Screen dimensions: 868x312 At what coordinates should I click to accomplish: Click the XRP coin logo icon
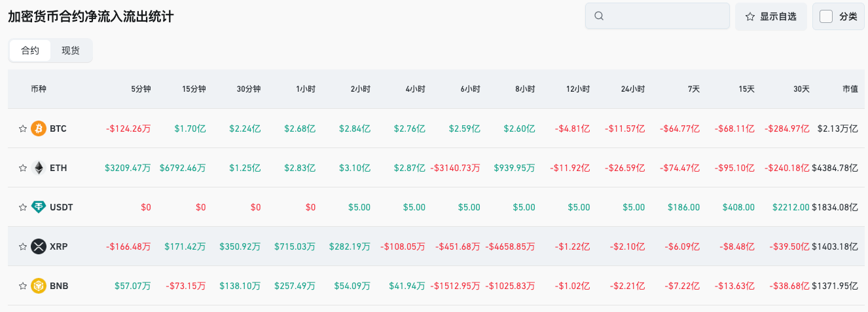click(x=39, y=246)
